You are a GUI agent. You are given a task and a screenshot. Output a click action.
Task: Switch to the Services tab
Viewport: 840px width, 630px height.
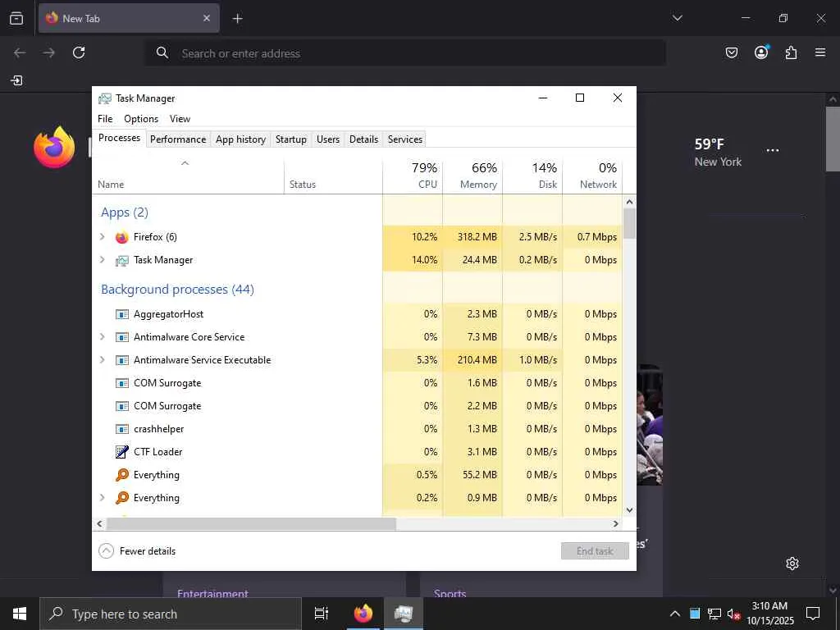click(405, 139)
